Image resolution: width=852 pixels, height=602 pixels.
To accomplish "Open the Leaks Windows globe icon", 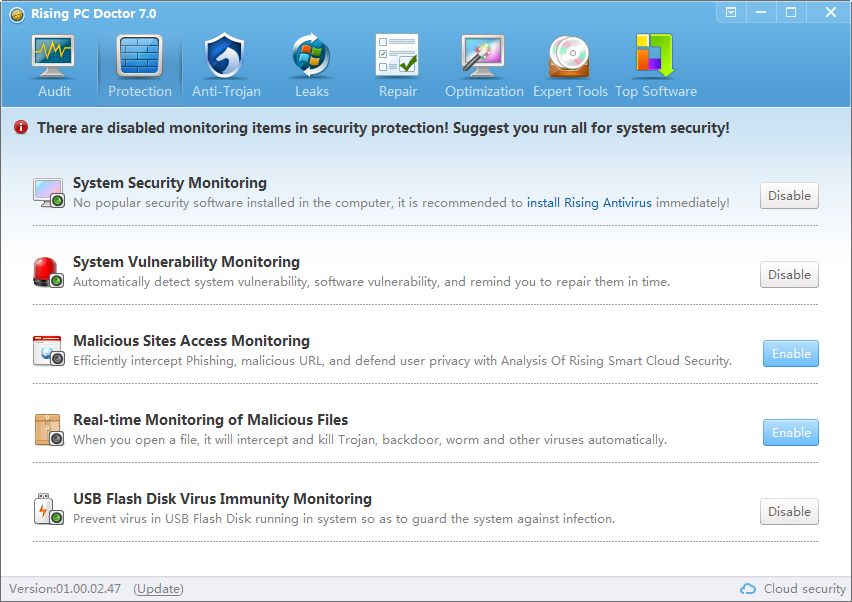I will [311, 55].
